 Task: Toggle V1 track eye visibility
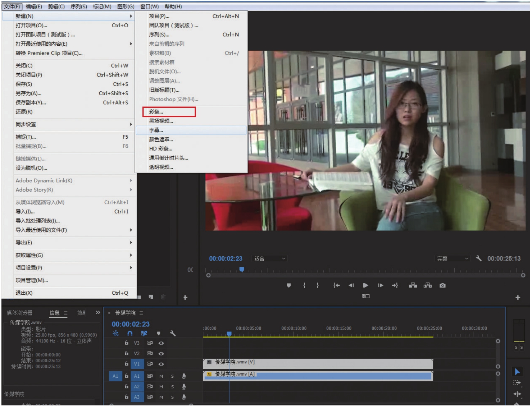click(161, 364)
